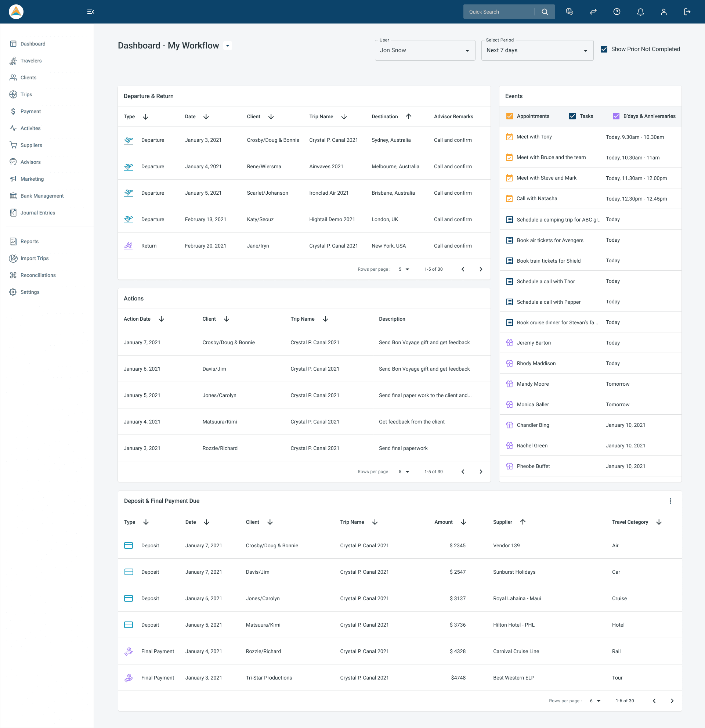705x728 pixels.
Task: Open Dashboard - My Workflow title dropdown arrow
Action: (x=228, y=46)
